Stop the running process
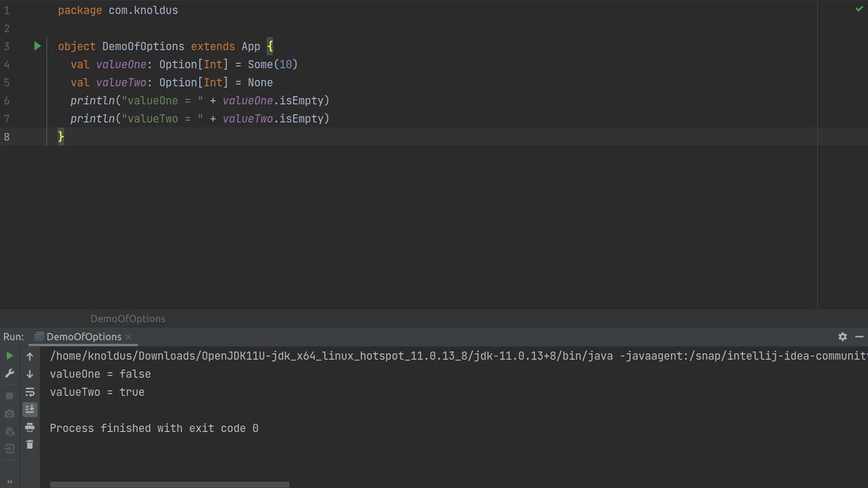The height and width of the screenshot is (488, 868). click(x=9, y=395)
